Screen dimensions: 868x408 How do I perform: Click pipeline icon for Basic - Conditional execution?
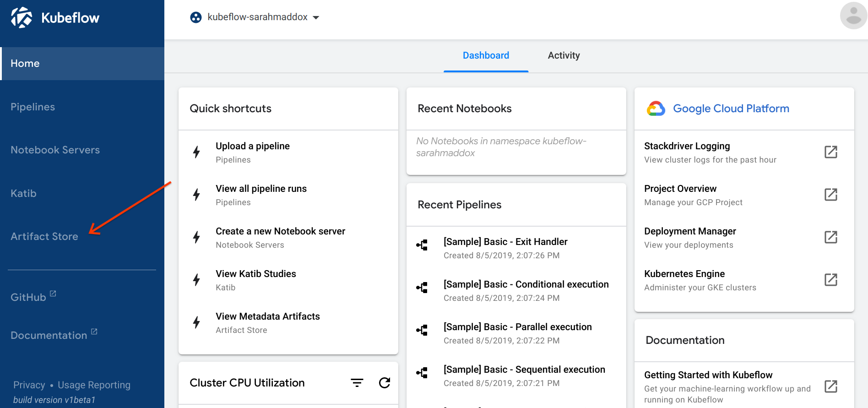(422, 288)
